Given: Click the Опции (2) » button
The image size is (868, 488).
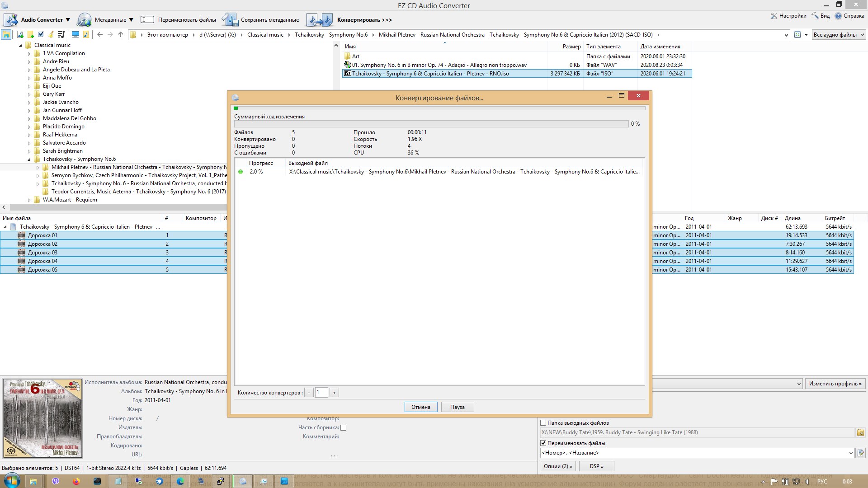Looking at the screenshot, I should pyautogui.click(x=558, y=466).
